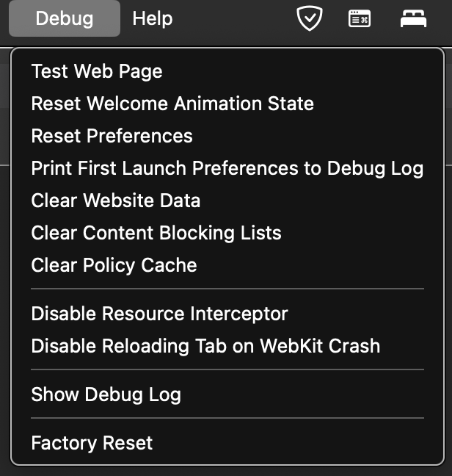Click the bed icon in the menu bar
Image resolution: width=452 pixels, height=476 pixels.
coord(413,19)
